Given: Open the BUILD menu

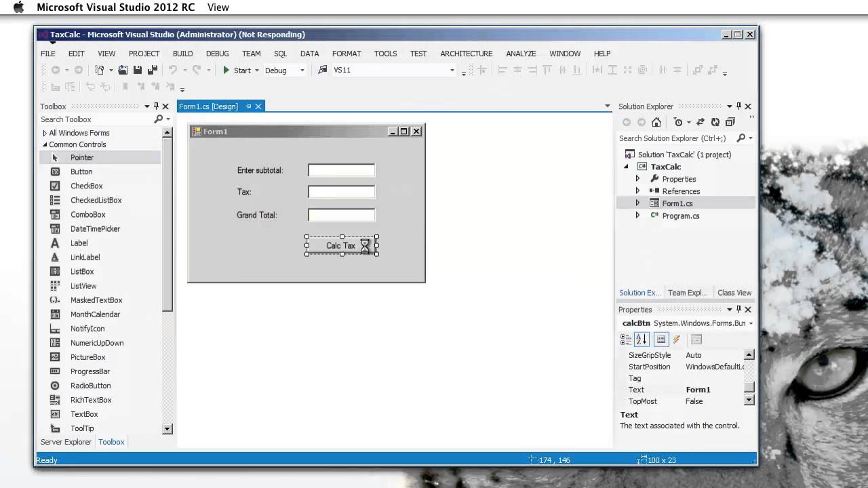Looking at the screenshot, I should coord(182,54).
